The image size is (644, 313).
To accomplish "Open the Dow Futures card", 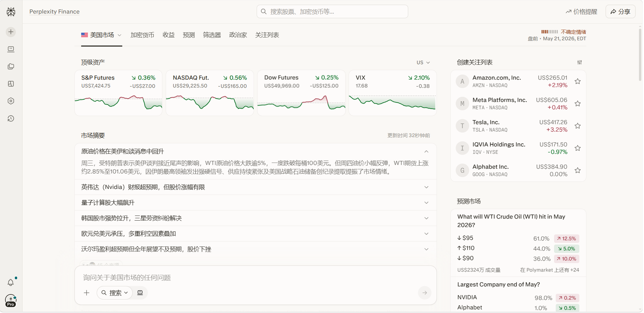I will tap(301, 93).
